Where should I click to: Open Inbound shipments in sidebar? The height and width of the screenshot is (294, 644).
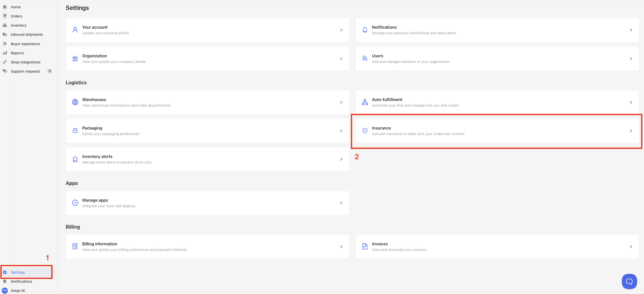click(27, 34)
